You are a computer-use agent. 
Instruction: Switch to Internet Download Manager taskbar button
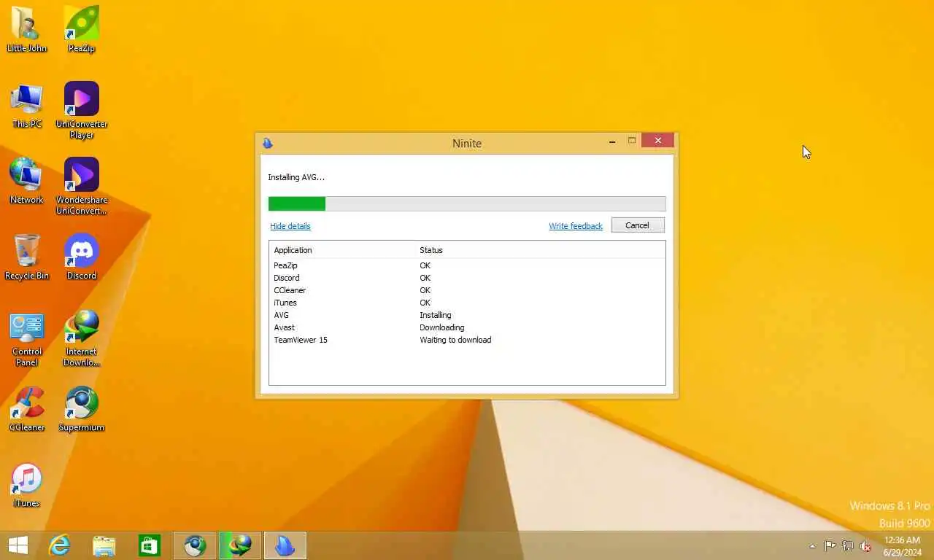240,545
